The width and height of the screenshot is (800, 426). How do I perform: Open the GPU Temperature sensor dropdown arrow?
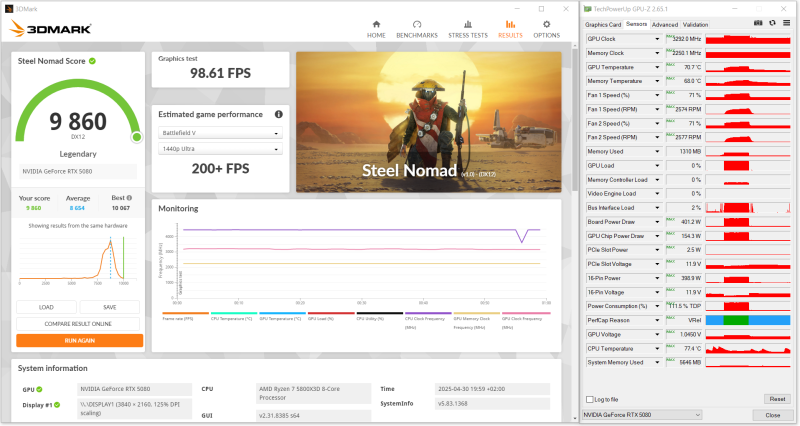tap(657, 67)
